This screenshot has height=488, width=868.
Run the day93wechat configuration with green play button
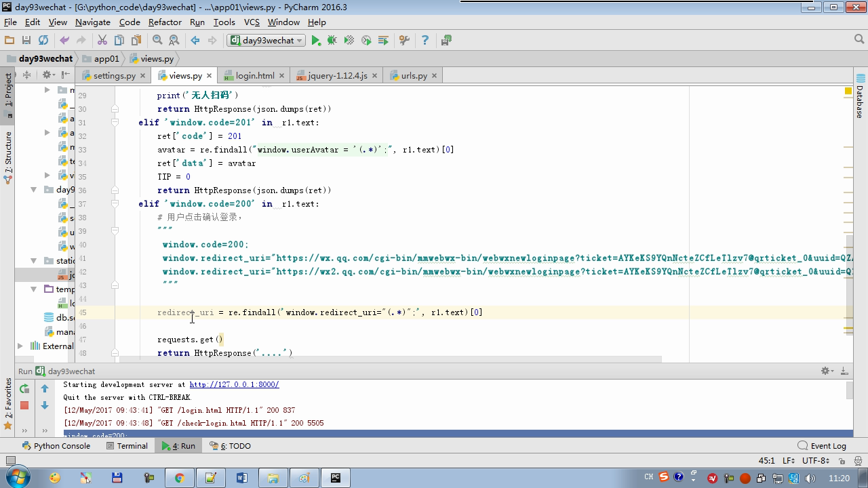tap(316, 41)
